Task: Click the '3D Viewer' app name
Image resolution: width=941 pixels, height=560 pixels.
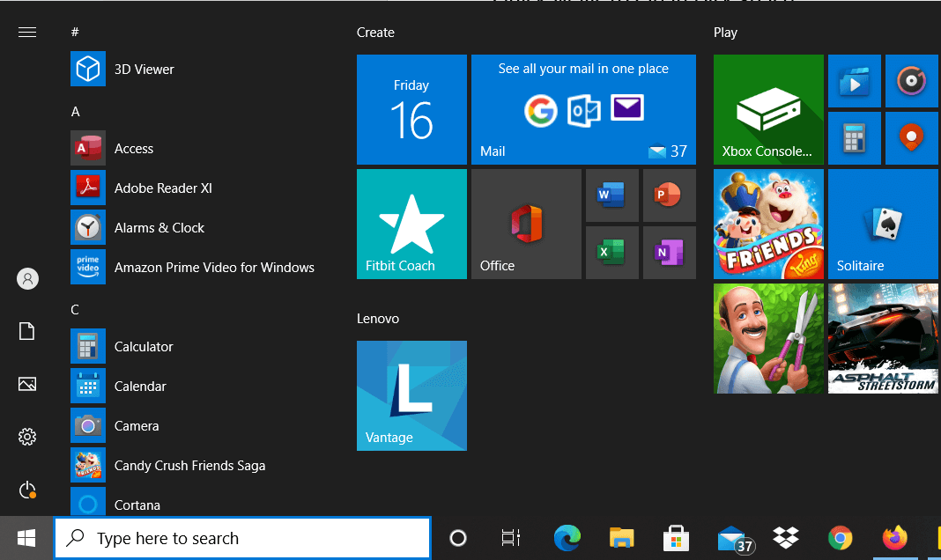Action: (x=144, y=69)
